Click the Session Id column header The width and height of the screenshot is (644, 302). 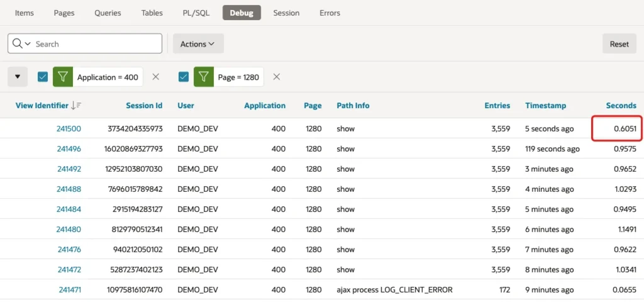point(144,106)
